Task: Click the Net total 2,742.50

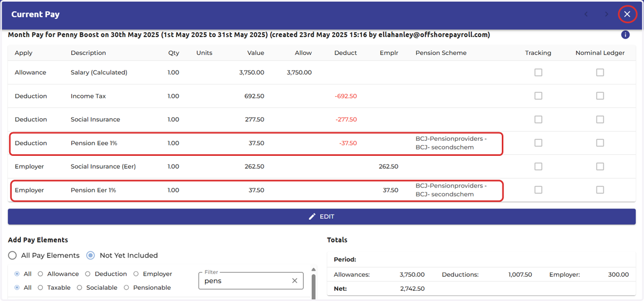Action: (x=412, y=289)
